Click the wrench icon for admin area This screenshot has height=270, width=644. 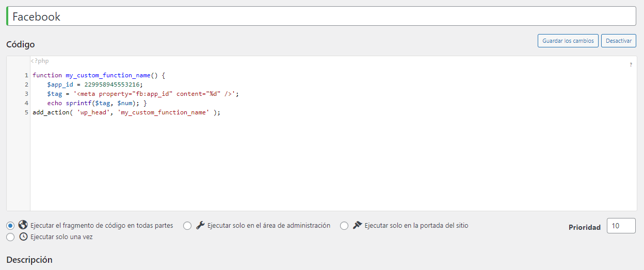[x=200, y=225]
